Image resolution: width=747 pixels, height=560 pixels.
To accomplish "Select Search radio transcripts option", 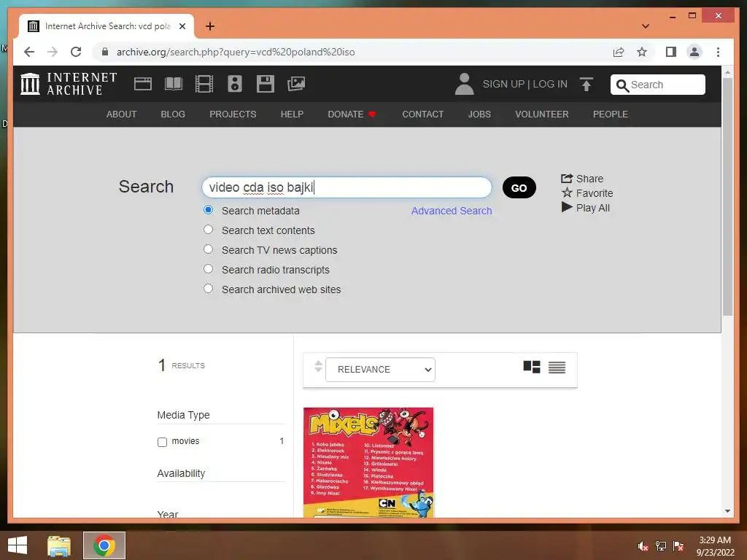I will pos(208,268).
